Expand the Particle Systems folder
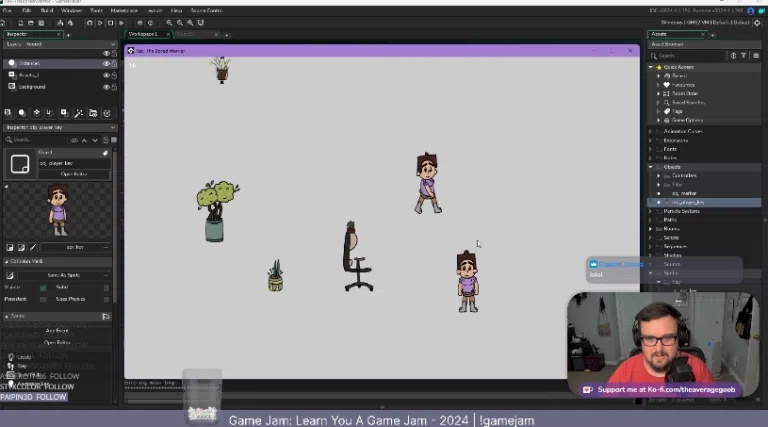 point(651,211)
